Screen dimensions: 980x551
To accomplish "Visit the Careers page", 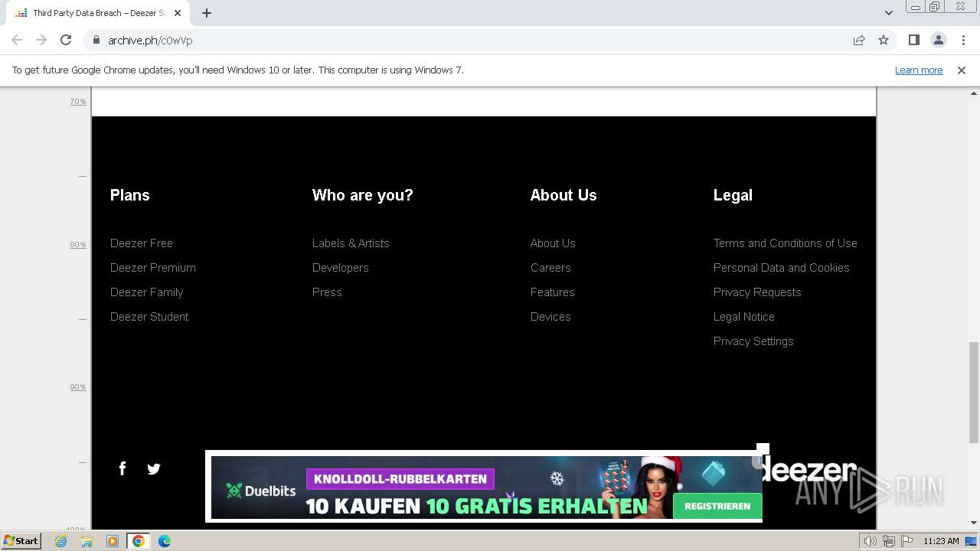I will (x=550, y=268).
